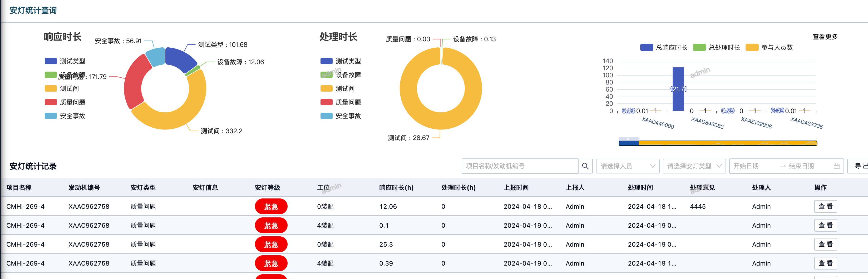Click the XAAD445000 axis label

658,123
